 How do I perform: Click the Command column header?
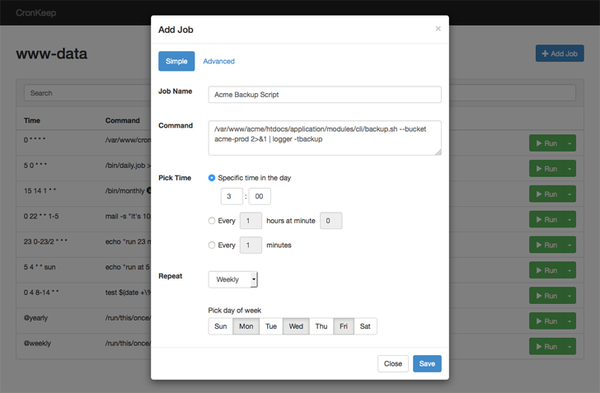coord(122,121)
